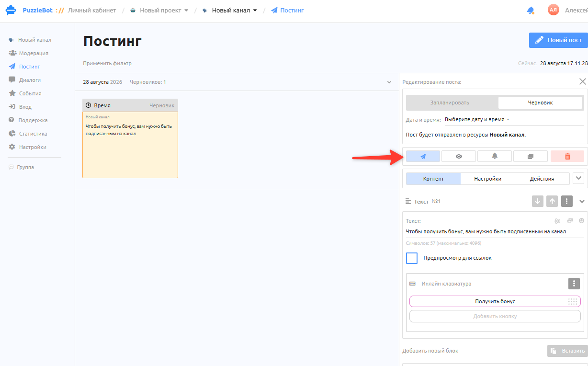Click the Новый пост button
Screen dimensions: 588x366
[x=558, y=40]
